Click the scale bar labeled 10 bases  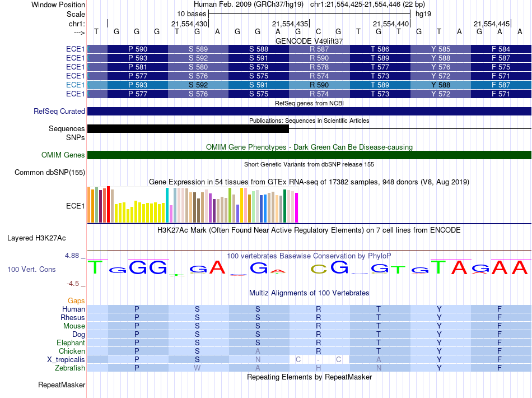pos(309,14)
